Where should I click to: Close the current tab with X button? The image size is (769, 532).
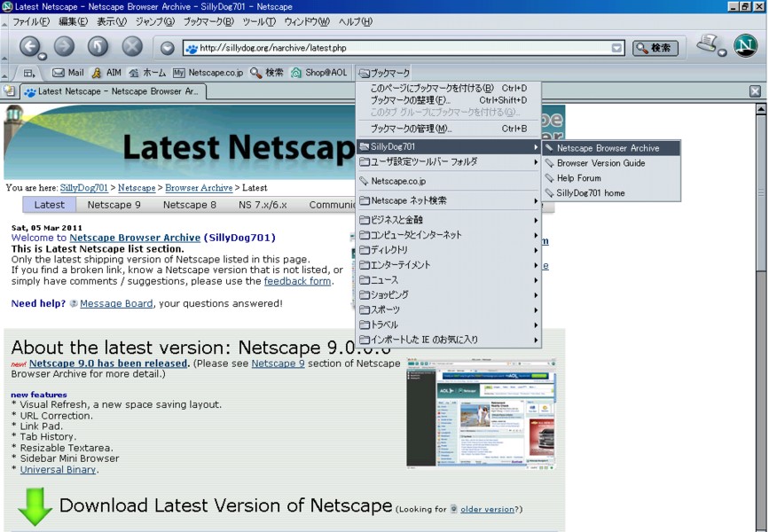[756, 91]
